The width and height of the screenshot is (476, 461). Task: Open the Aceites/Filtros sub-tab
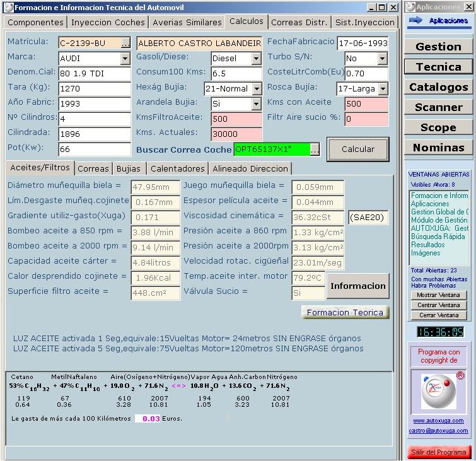click(x=40, y=168)
